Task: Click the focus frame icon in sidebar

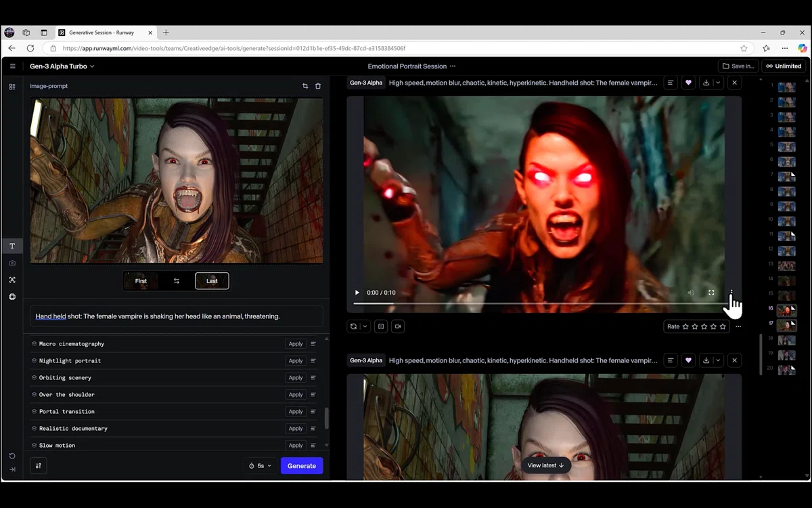Action: 12,280
